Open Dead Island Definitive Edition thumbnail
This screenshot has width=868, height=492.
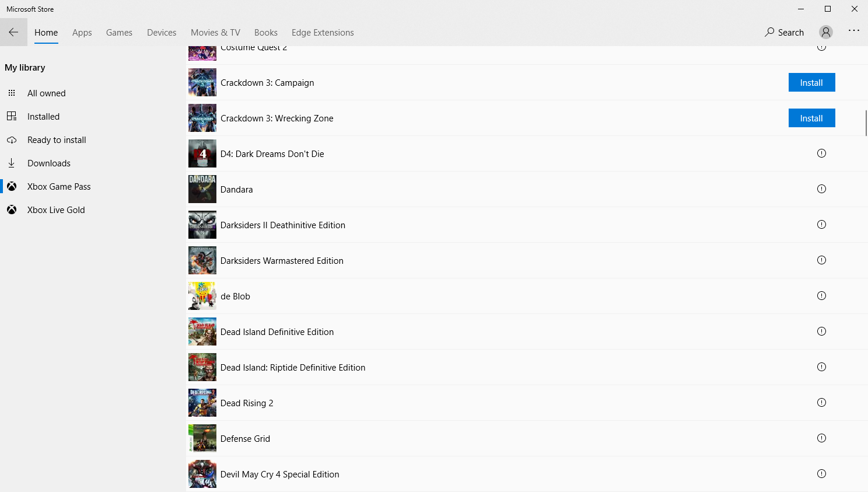point(202,332)
